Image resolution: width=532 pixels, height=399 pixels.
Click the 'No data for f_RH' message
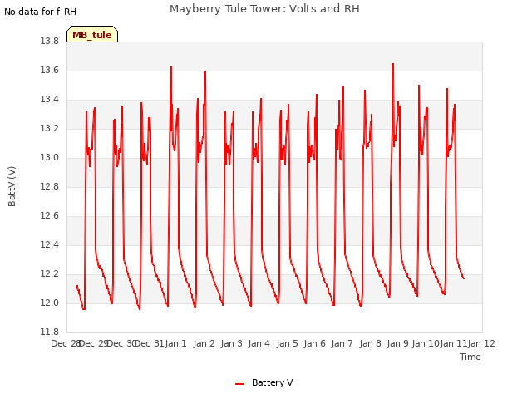(x=40, y=12)
